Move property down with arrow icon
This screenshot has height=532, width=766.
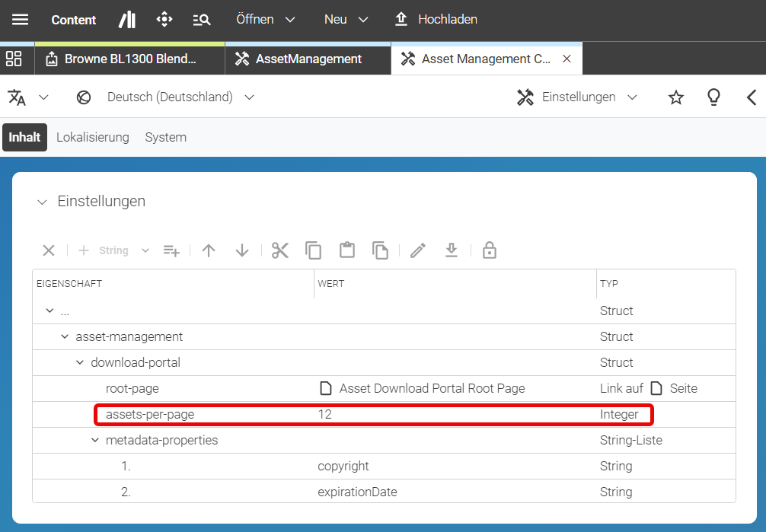pos(242,250)
